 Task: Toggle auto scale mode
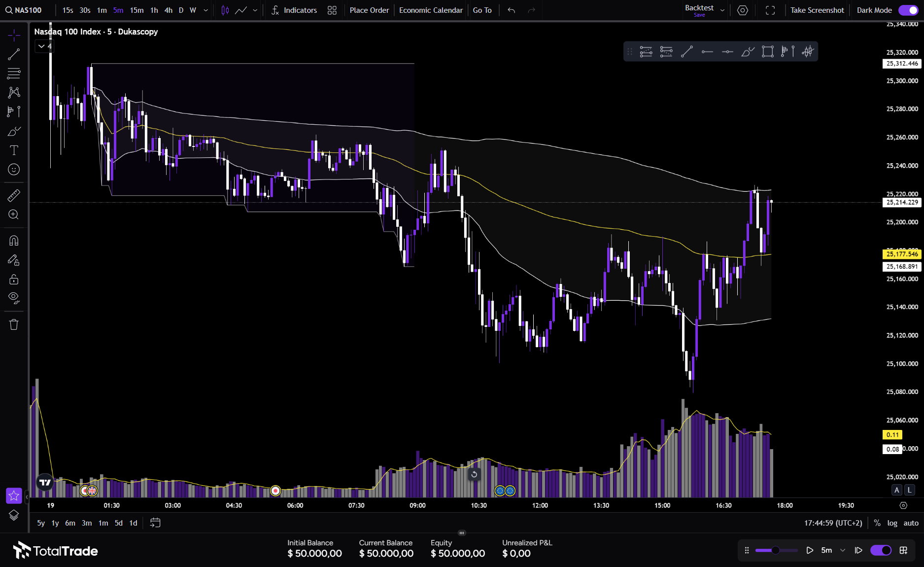[x=911, y=523]
